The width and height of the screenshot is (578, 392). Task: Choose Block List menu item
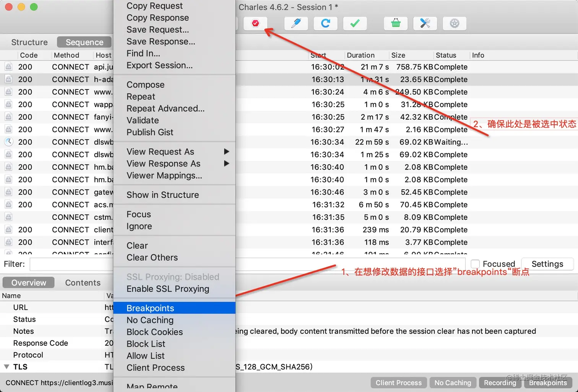[x=174, y=344]
